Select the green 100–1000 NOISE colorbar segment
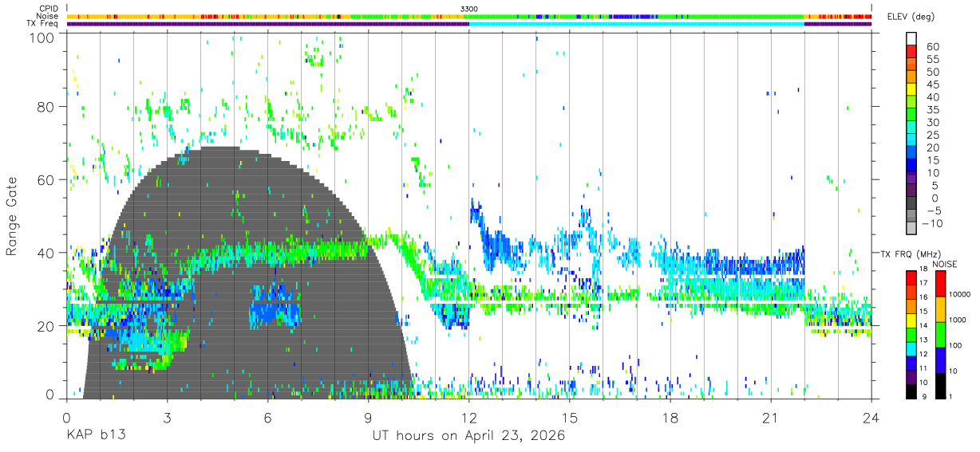Viewport: 980px width, 452px height. [x=942, y=334]
